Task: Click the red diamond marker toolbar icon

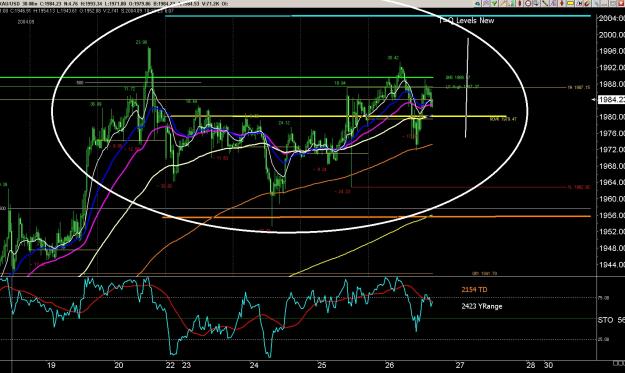Action: click(x=562, y=3)
